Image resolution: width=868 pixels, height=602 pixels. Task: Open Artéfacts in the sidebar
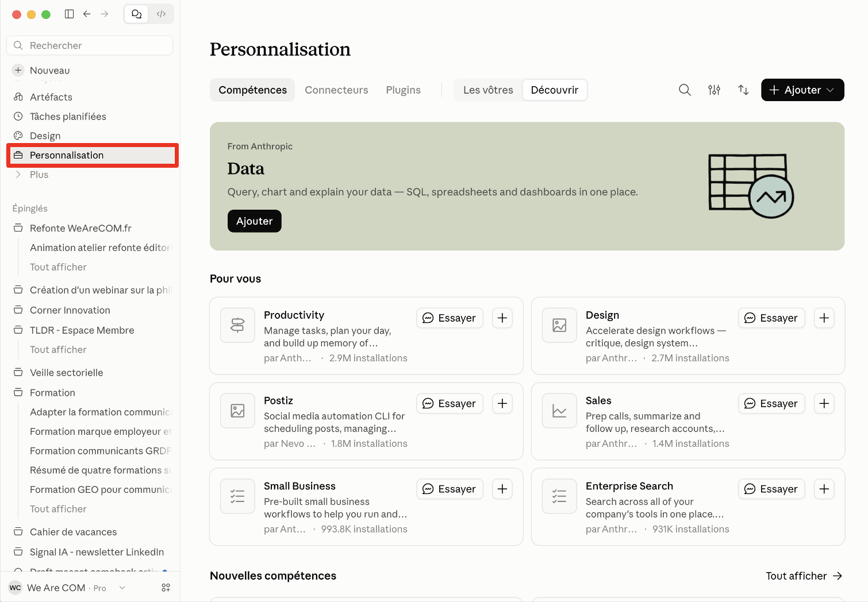click(90, 97)
